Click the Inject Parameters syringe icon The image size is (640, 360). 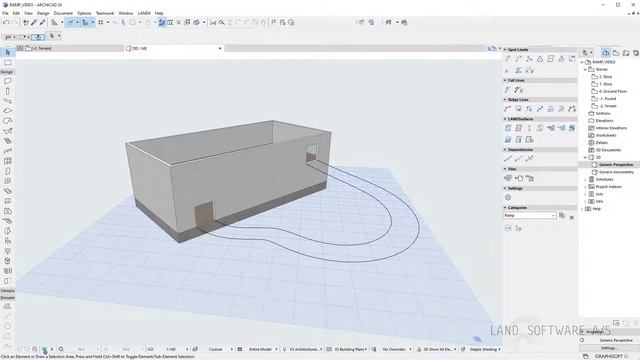click(x=42, y=22)
